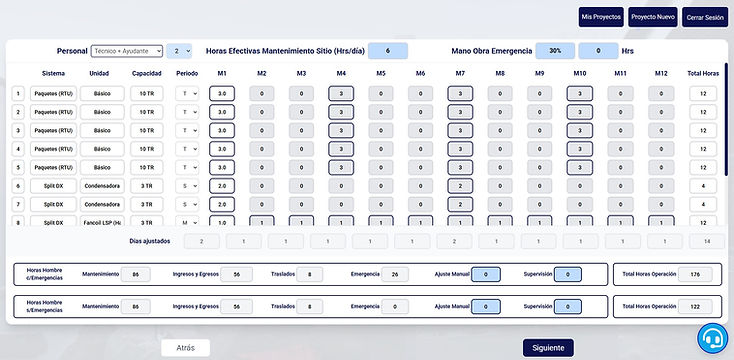Screen dimensions: 734x360
Task: Expand the personnel count dropdown showing 2
Action: click(179, 51)
